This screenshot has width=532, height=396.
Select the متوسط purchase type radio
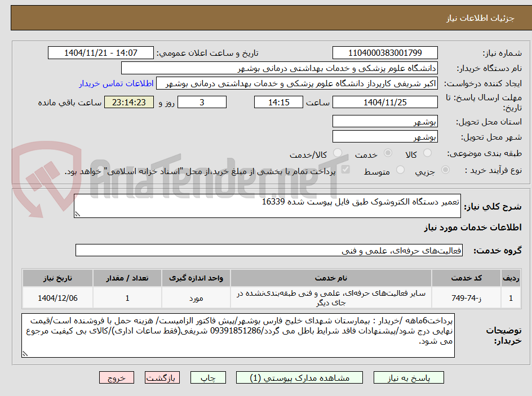(400, 170)
